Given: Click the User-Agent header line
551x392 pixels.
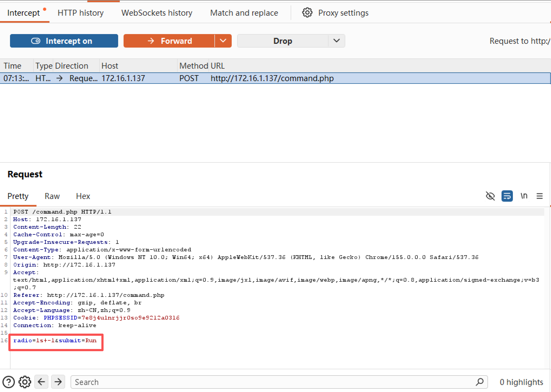Looking at the screenshot, I should click(x=246, y=257).
